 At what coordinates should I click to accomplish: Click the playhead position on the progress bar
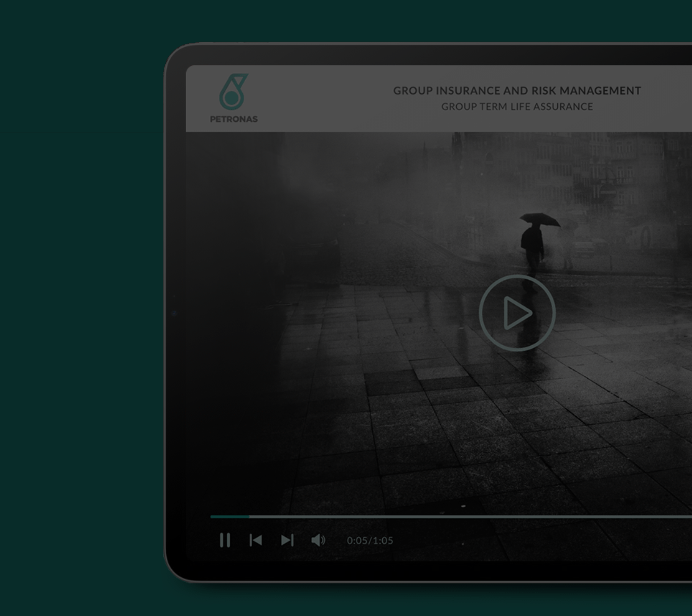(249, 517)
